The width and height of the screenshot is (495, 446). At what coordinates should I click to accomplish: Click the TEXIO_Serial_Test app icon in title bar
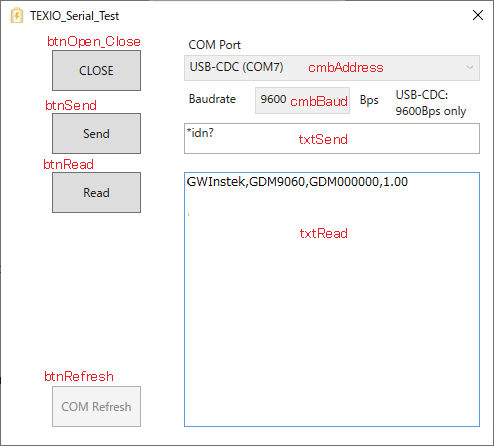(x=17, y=16)
